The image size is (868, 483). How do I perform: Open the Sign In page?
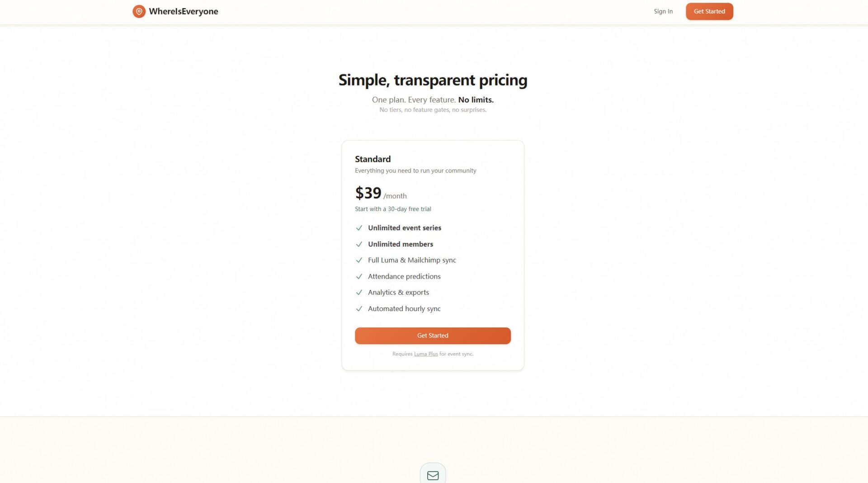pos(663,11)
